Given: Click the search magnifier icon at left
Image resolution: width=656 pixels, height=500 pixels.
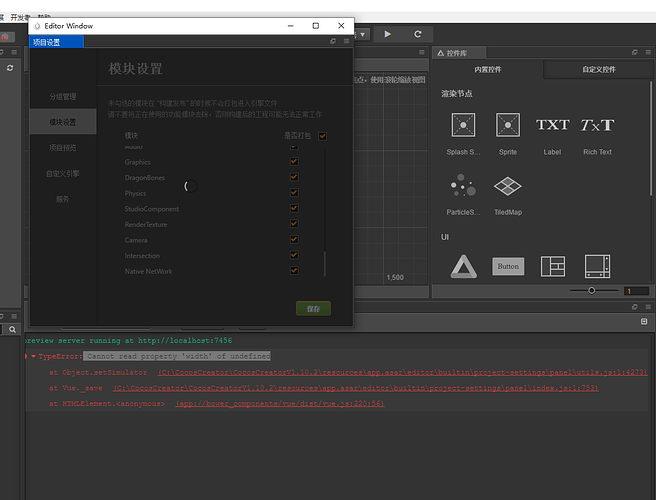Looking at the screenshot, I should coord(13,330).
